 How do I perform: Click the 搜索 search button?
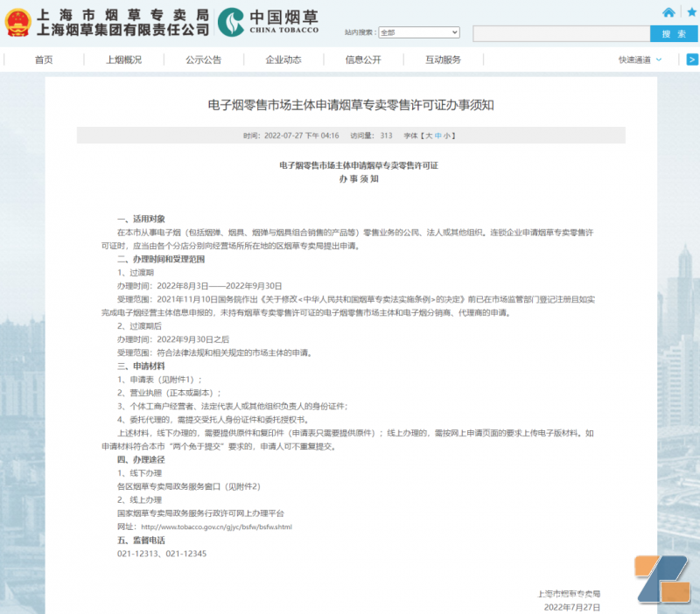673,31
